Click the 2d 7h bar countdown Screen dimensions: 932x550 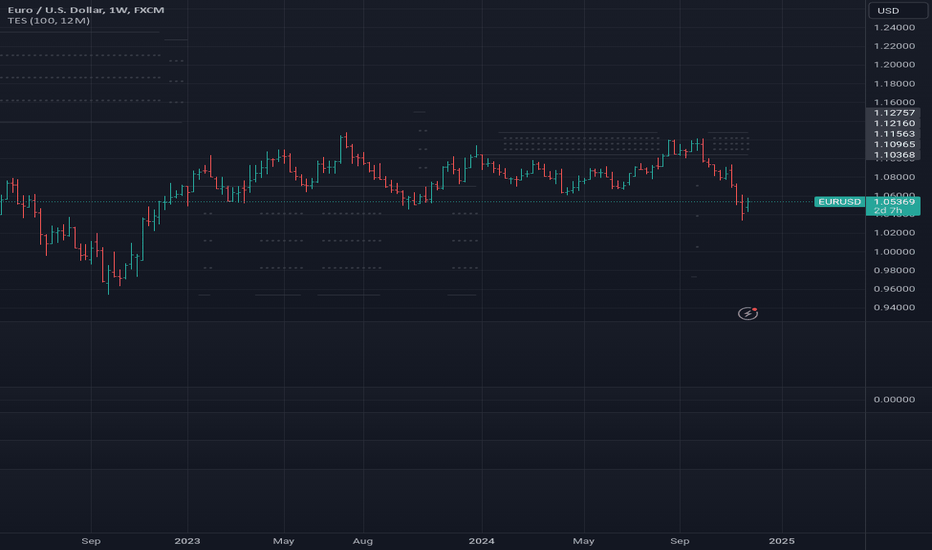click(x=888, y=210)
